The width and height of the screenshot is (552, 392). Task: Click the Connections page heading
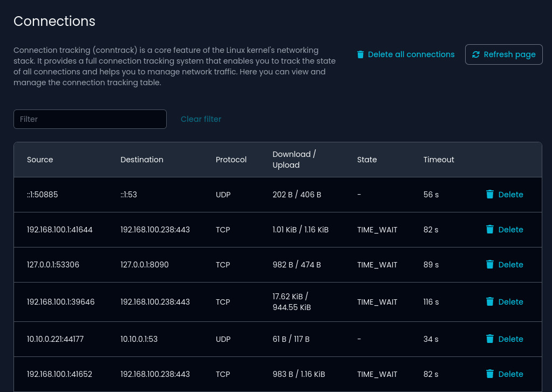click(54, 21)
